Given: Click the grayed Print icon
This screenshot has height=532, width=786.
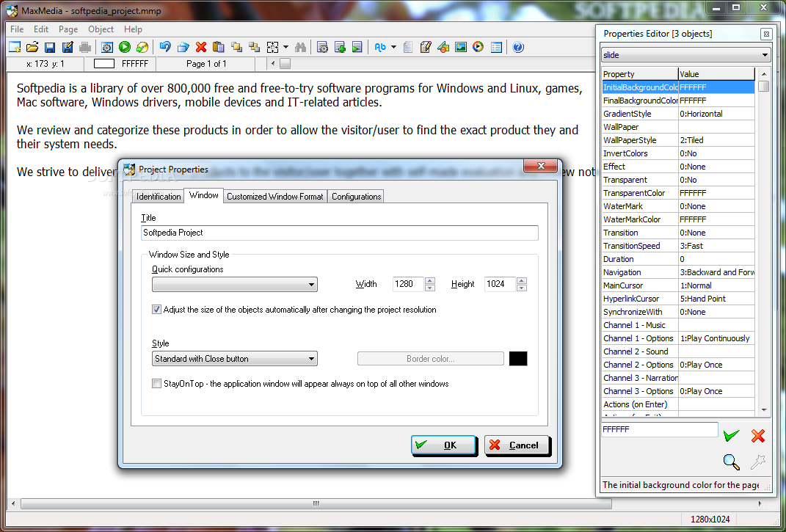Looking at the screenshot, I should coord(85,47).
